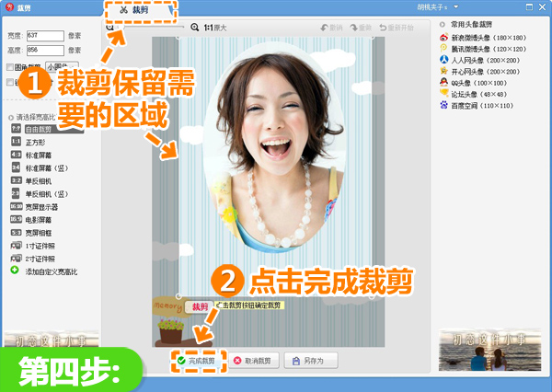Viewport: 552px width, 392px height.
Task: Click the 宽度 width input field
Action: pyautogui.click(x=45, y=36)
